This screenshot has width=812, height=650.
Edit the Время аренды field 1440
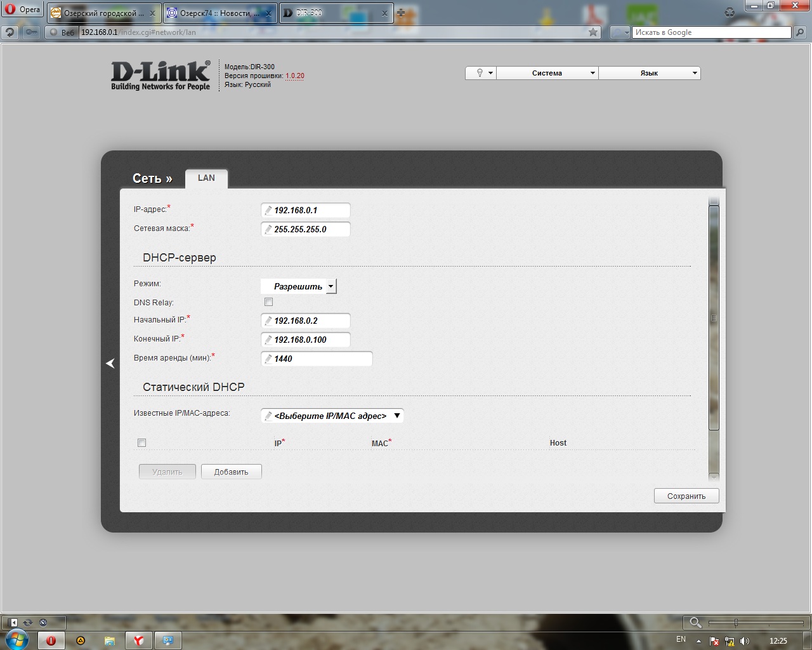317,359
